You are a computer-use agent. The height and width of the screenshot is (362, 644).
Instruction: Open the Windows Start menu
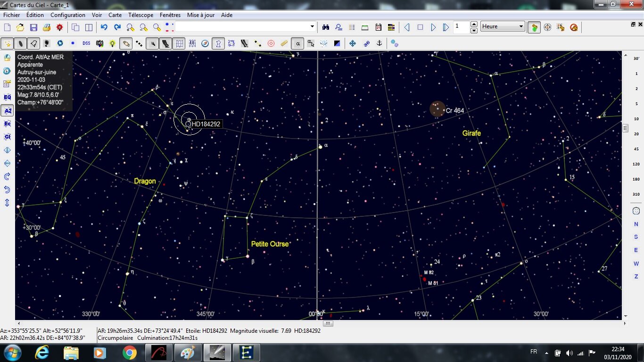[12, 353]
